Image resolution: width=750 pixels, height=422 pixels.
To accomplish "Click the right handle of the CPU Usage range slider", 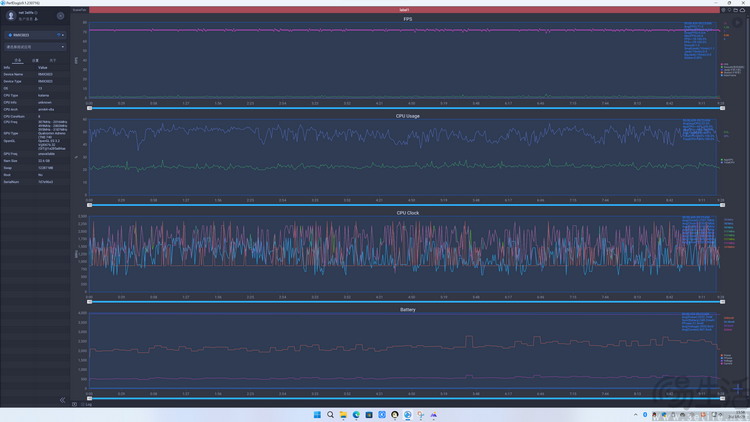I will (x=722, y=205).
